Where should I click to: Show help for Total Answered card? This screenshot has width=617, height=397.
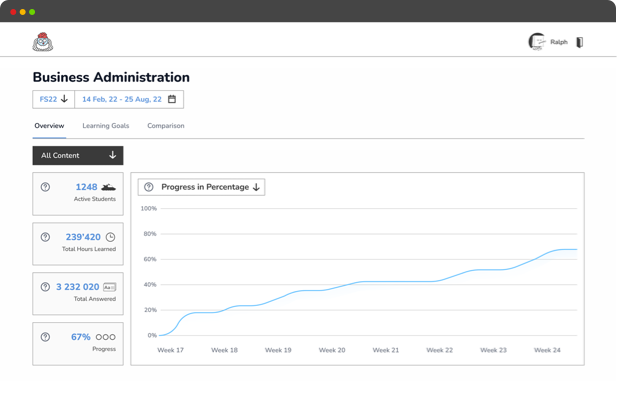click(x=45, y=287)
